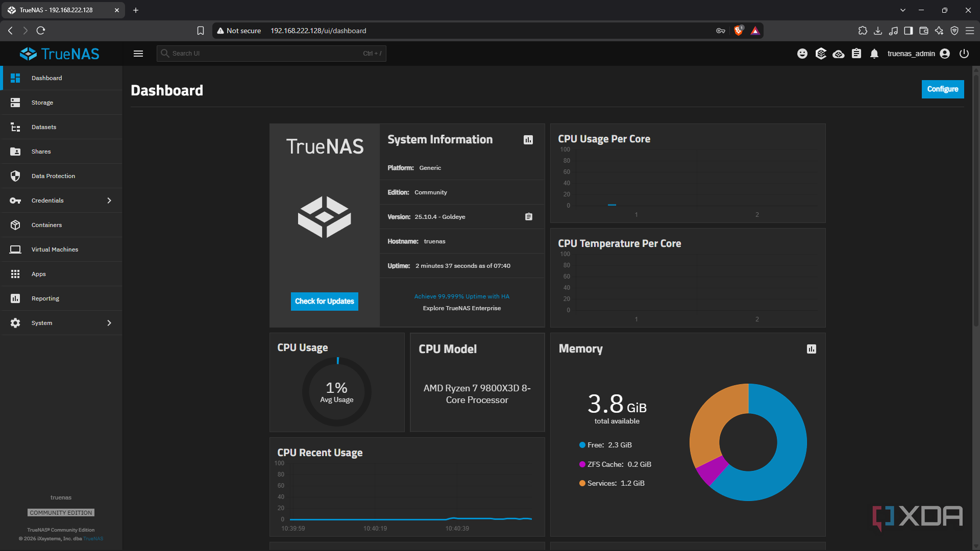Click the Power button icon

pyautogui.click(x=964, y=54)
